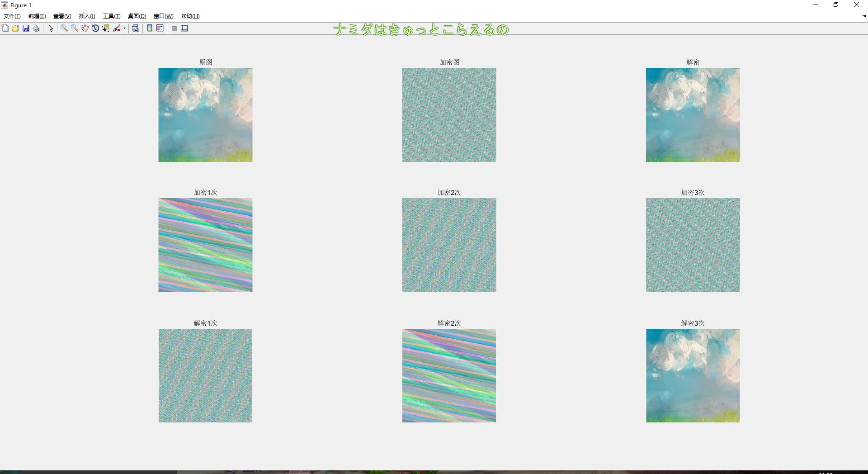This screenshot has width=868, height=474.
Task: Insert a colorbar via toolbar icon
Action: 150,28
